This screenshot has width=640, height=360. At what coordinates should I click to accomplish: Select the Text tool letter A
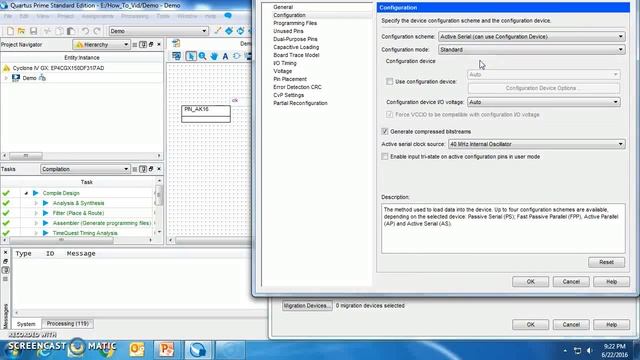click(225, 56)
